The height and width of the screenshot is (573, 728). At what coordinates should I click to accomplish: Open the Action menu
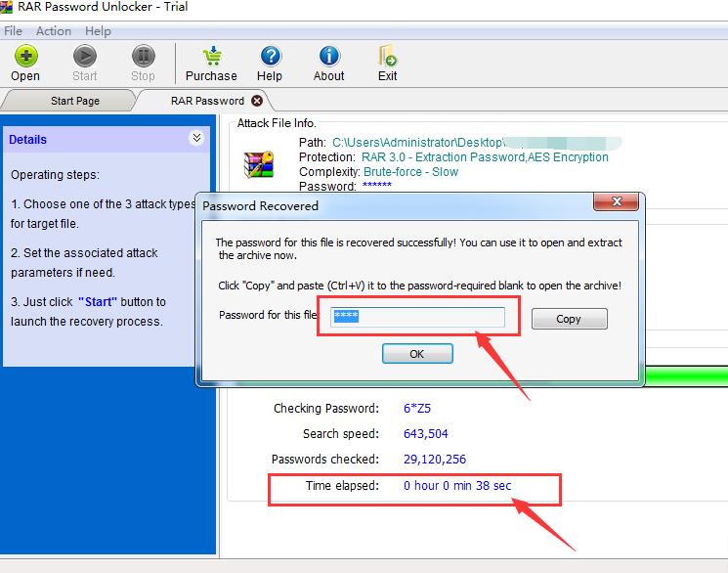pyautogui.click(x=54, y=30)
